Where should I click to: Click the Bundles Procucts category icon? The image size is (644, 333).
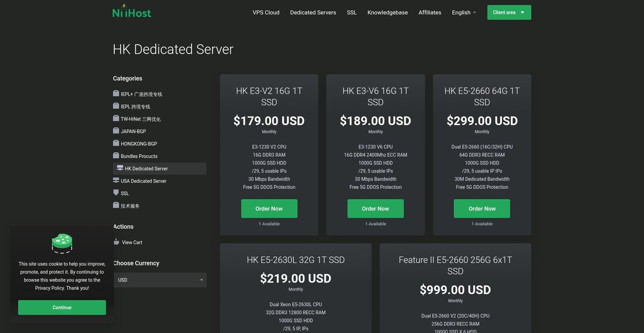coord(116,155)
